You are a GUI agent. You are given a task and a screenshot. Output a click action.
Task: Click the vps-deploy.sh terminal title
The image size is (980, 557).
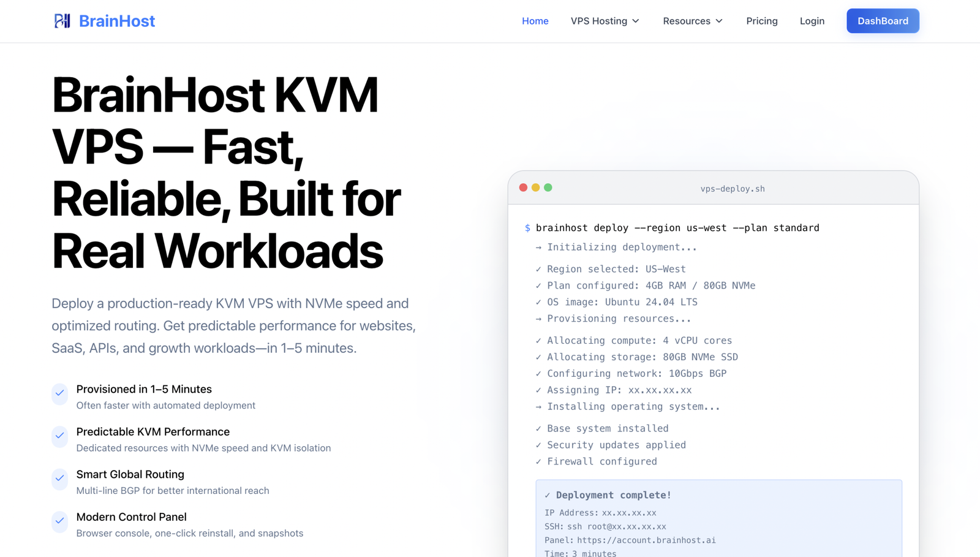733,189
